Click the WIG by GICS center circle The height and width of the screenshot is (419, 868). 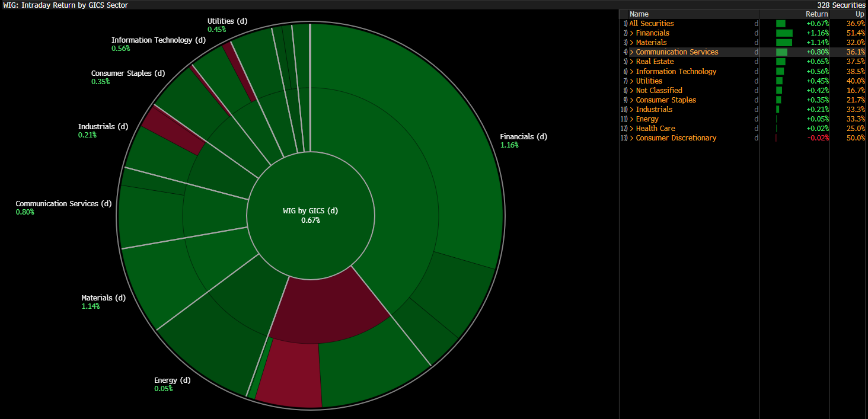pos(310,215)
